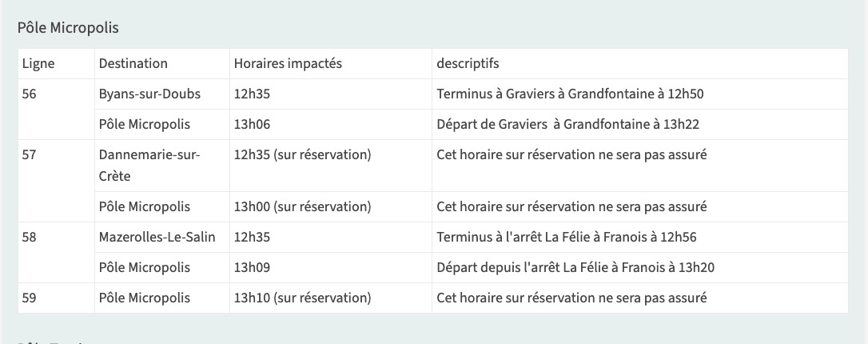Click the descriptifs column header
The height and width of the screenshot is (344, 868).
point(468,64)
